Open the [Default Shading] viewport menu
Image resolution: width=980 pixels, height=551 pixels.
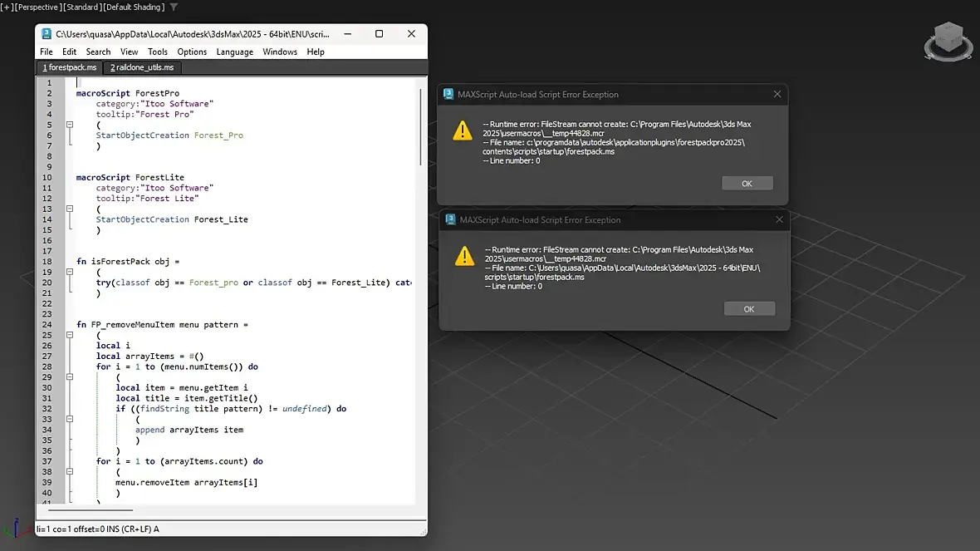134,7
